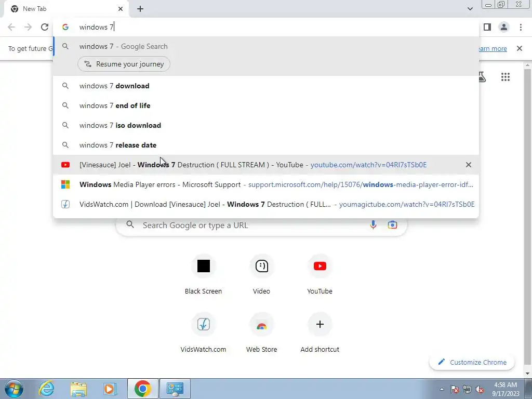Pick 'windows 7 iso download' suggestion

(x=266, y=125)
